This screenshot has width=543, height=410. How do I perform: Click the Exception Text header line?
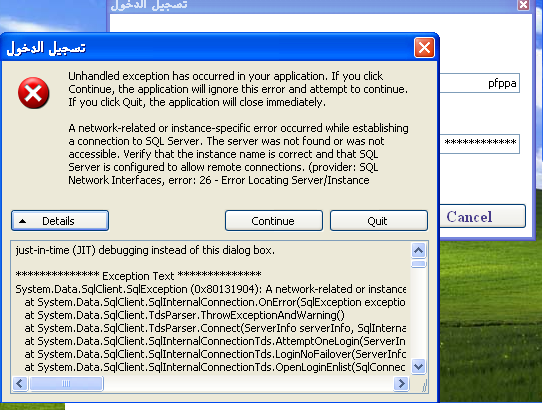pos(139,276)
